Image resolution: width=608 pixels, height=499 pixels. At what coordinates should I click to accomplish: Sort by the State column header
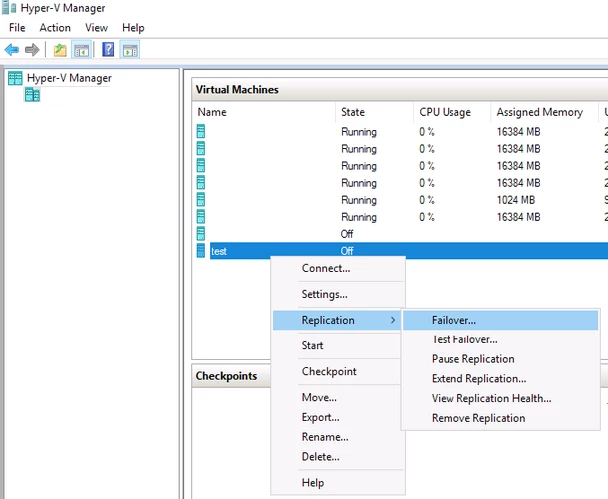coord(375,112)
